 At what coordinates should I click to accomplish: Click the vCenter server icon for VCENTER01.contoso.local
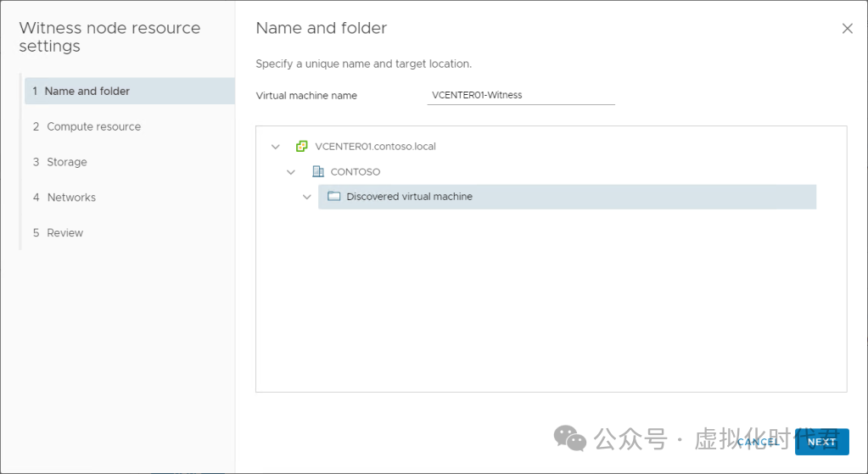[x=301, y=147]
